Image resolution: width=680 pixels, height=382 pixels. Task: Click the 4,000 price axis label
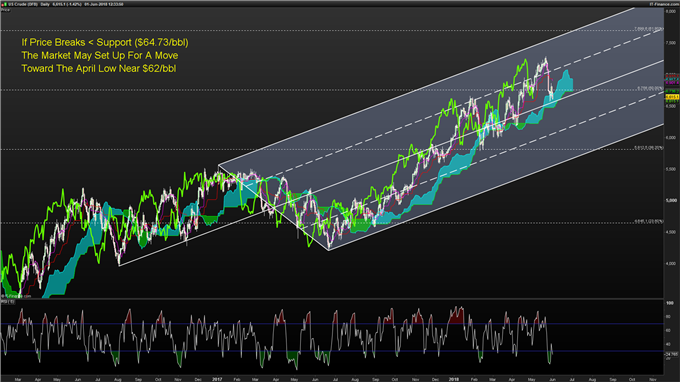coord(670,264)
